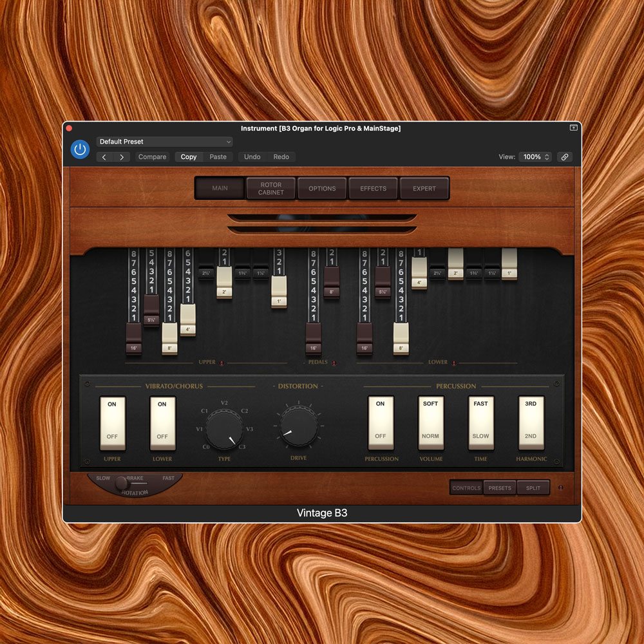Go to next preset arrow
The width and height of the screenshot is (644, 644).
(121, 157)
